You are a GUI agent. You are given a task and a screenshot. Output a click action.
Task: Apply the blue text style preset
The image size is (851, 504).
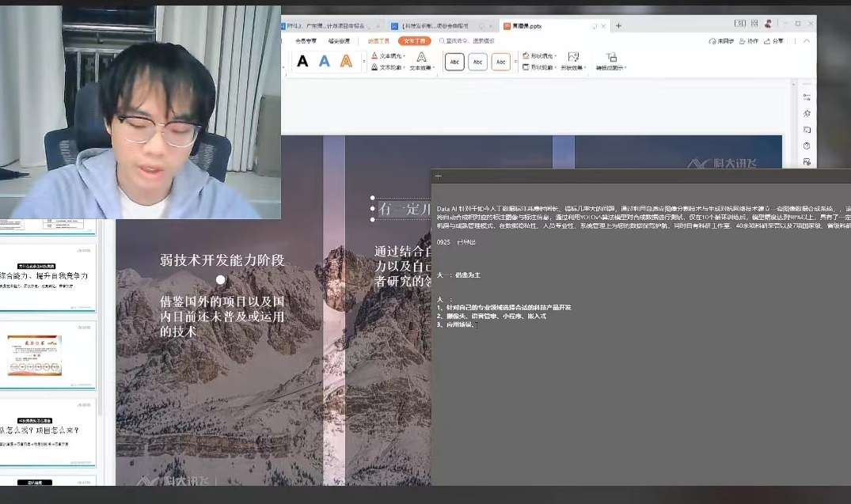(x=325, y=62)
